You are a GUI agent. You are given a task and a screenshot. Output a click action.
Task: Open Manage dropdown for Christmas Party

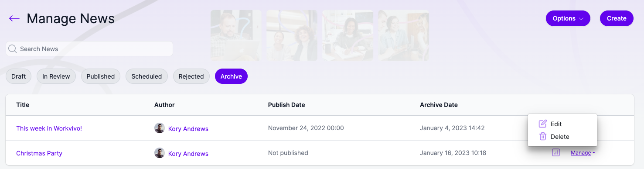click(x=583, y=153)
